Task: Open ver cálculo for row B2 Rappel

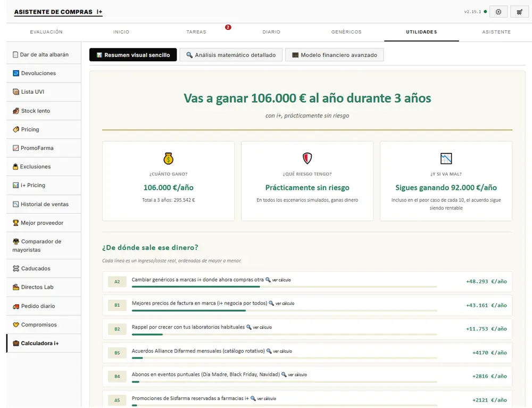Action: coord(262,328)
